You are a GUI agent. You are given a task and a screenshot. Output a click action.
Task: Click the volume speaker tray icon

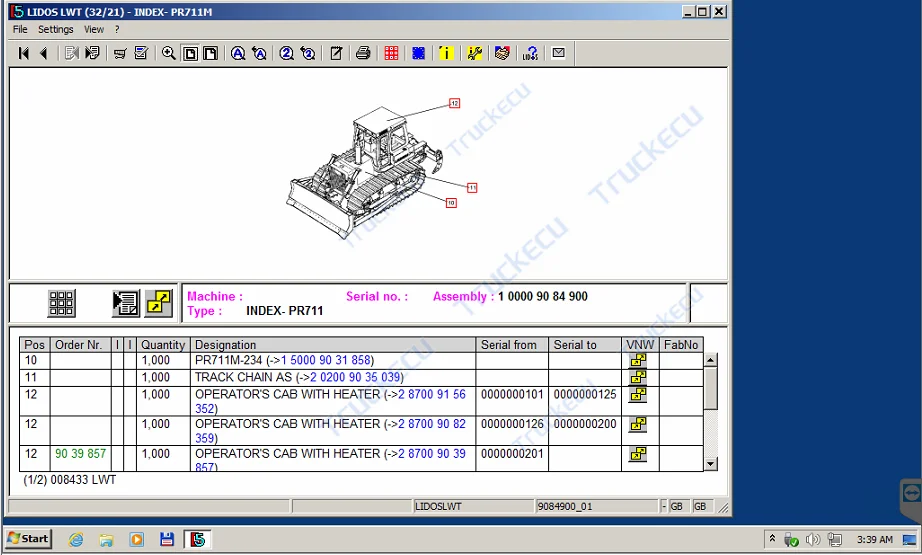[x=813, y=539]
